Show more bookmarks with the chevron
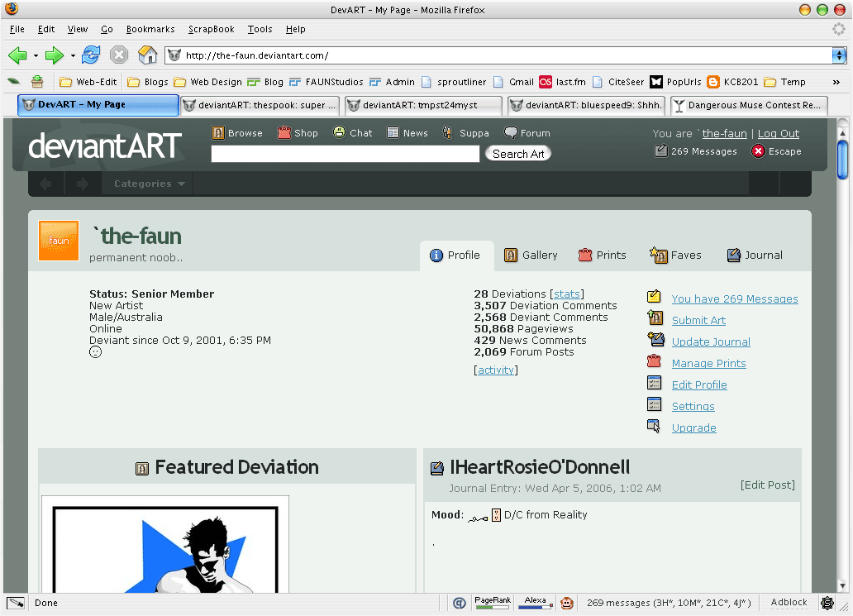The image size is (853, 616). (x=836, y=82)
